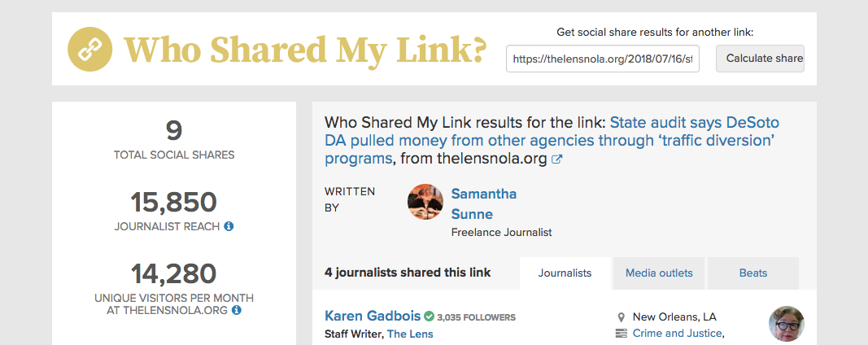
Task: Open Karen Gadbois journalist profile link
Action: 373,317
